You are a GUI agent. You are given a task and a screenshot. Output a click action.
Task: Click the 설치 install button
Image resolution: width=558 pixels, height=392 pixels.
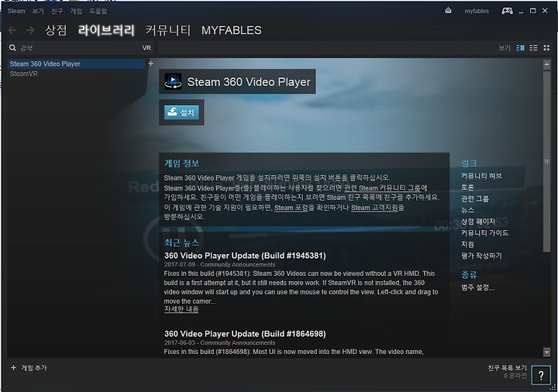[x=181, y=112]
